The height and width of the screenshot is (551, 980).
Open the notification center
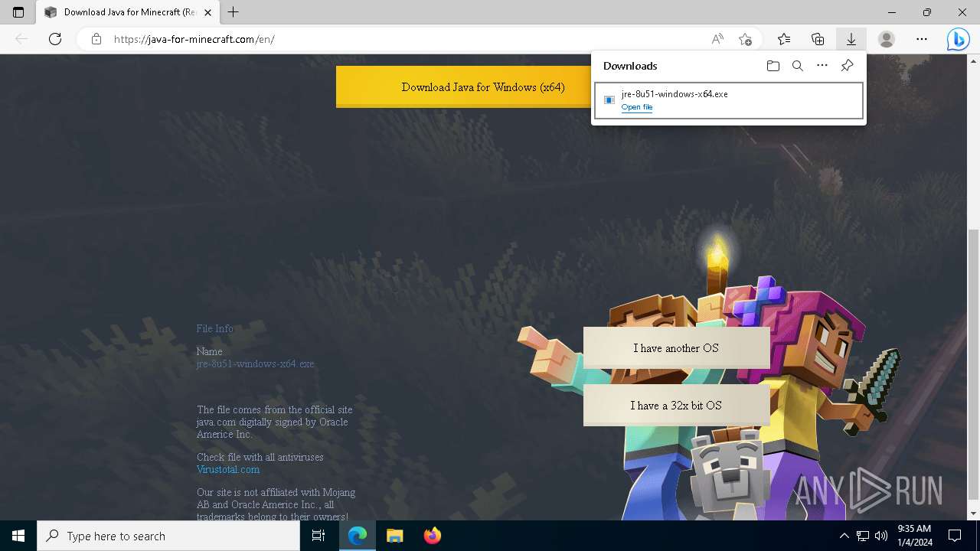[x=955, y=536]
